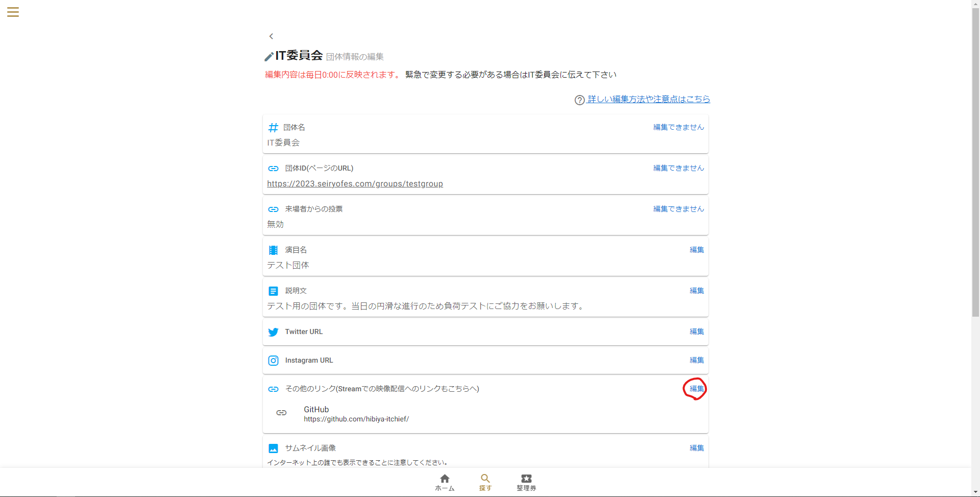This screenshot has width=980, height=497.
Task: Click the インターネット上の誰でも表示できる warning text
Action: click(x=358, y=462)
